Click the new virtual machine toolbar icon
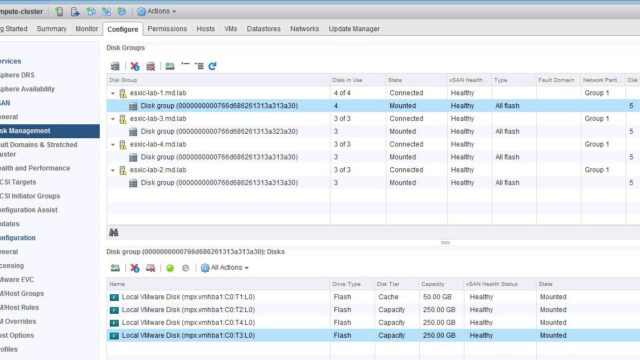Image resolution: width=640 pixels, height=360 pixels. (x=91, y=11)
